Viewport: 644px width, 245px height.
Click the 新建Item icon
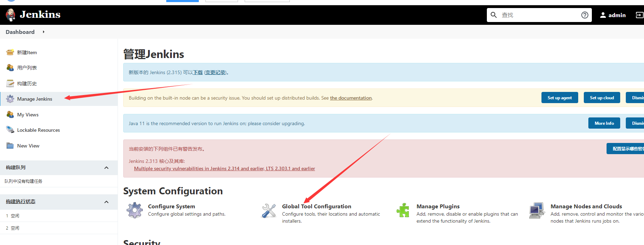pos(10,52)
